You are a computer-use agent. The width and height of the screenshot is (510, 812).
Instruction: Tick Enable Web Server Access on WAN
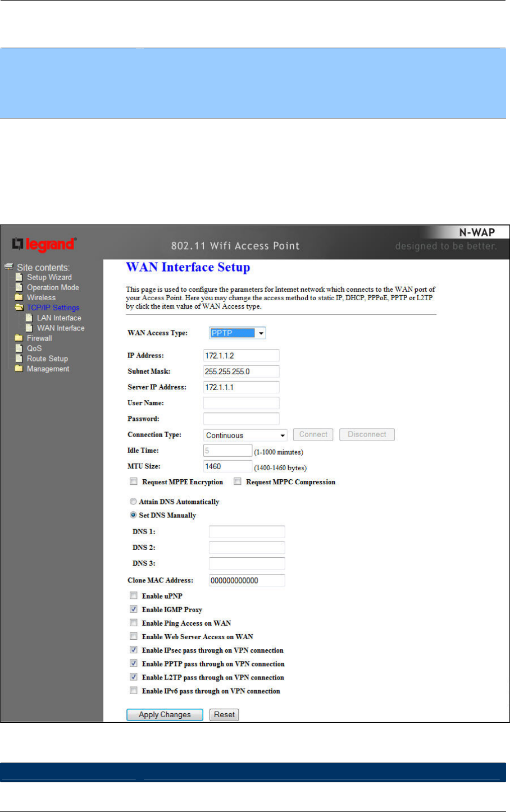coord(134,636)
